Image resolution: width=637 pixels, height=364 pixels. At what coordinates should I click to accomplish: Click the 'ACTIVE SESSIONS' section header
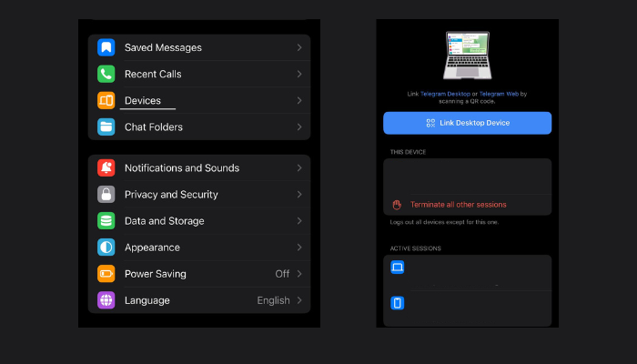[415, 248]
